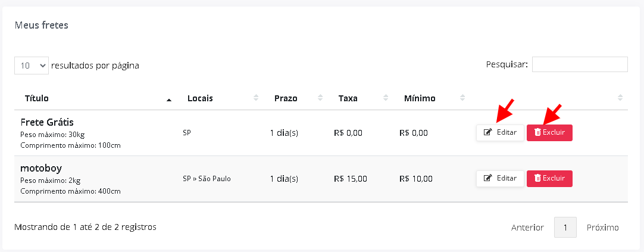Click sort arrows on Mínimo column
Viewport: 644px width, 252px height.
pos(462,98)
